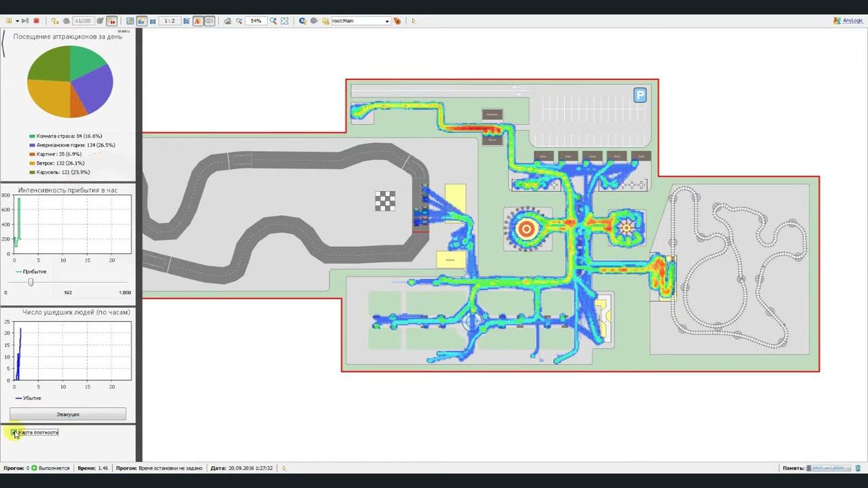Click the Число ушедших людей chart title
The height and width of the screenshot is (488, 868).
pos(76,312)
